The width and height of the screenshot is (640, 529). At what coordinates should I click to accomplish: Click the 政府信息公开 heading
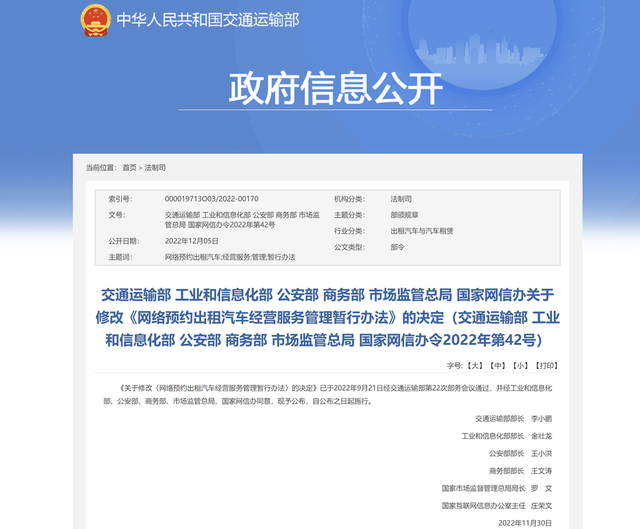point(336,88)
